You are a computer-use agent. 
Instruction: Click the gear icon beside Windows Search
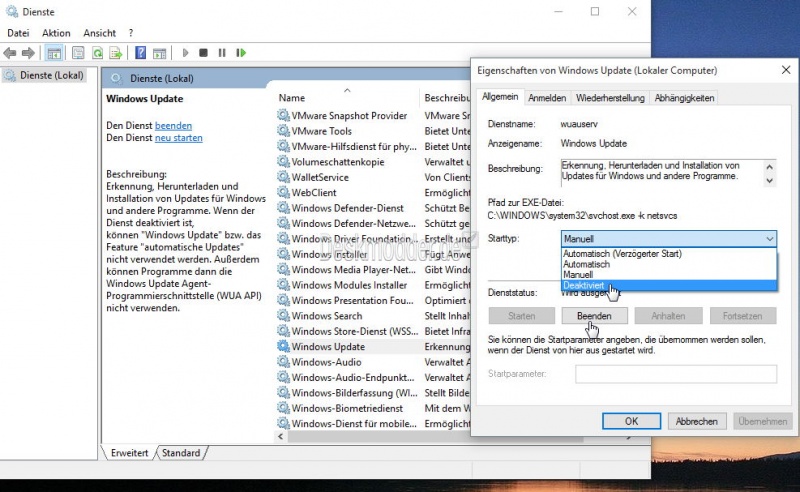283,315
